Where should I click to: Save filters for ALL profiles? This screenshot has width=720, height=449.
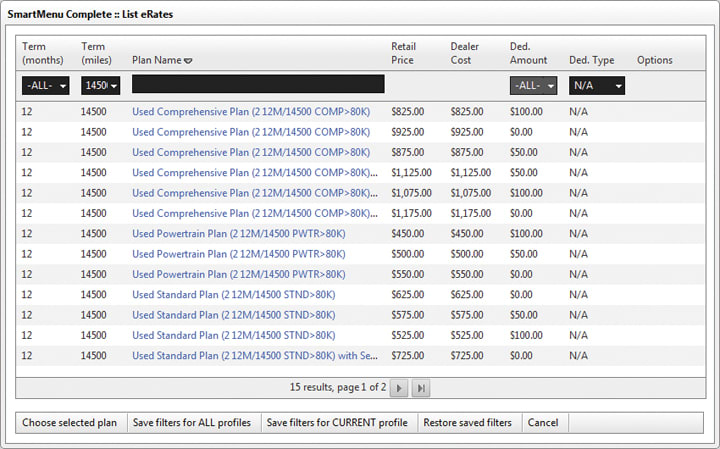(x=192, y=423)
